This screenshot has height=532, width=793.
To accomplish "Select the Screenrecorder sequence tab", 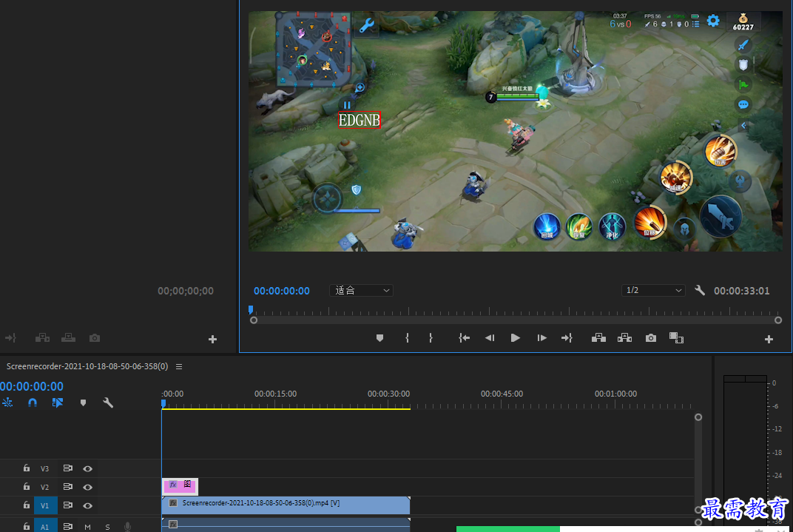I will [87, 366].
